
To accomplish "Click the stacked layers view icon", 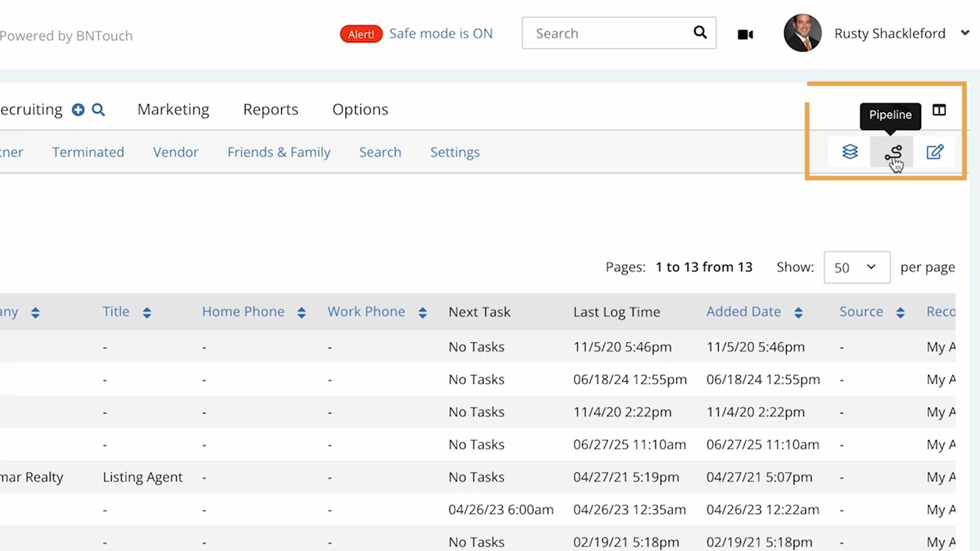I will point(850,152).
